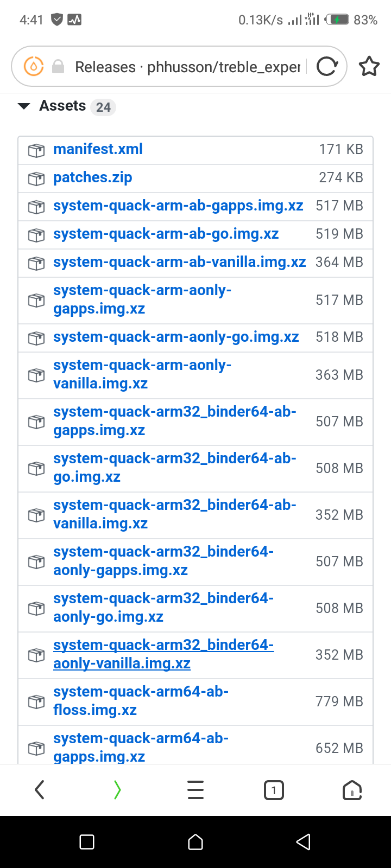Tap Android recent apps square button
This screenshot has width=391, height=868.
pos(87,842)
